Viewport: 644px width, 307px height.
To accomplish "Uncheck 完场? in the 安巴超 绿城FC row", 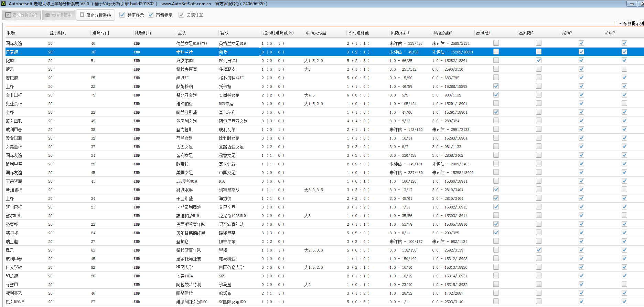I will point(581,78).
